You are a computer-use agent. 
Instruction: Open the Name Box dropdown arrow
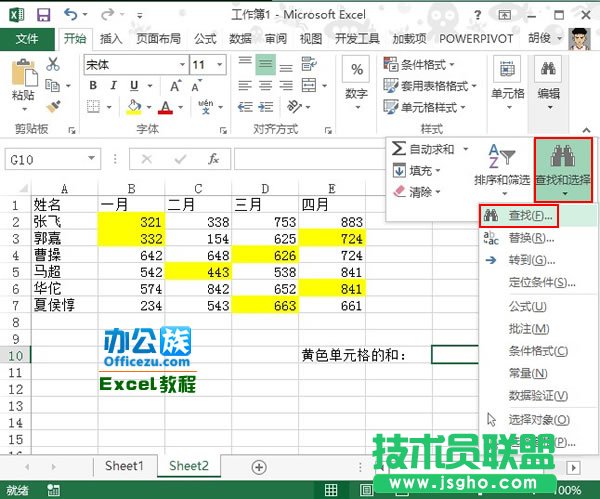(91, 158)
